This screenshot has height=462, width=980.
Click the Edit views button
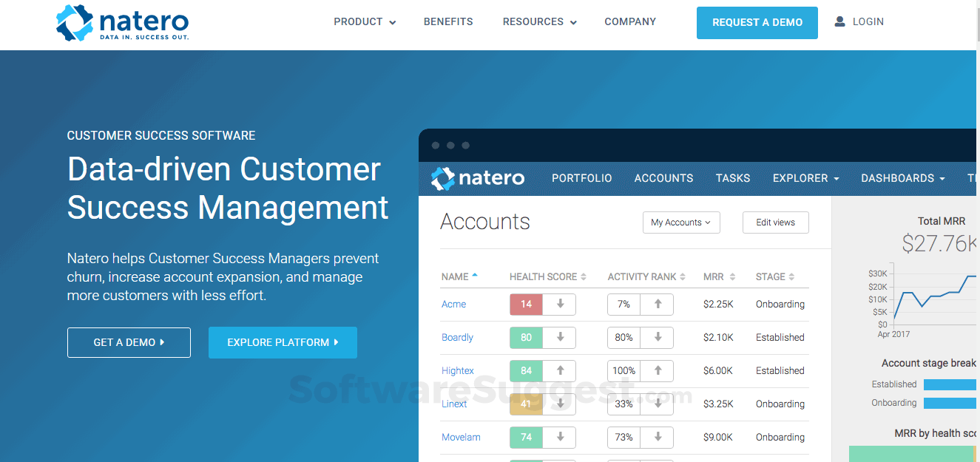pyautogui.click(x=775, y=222)
